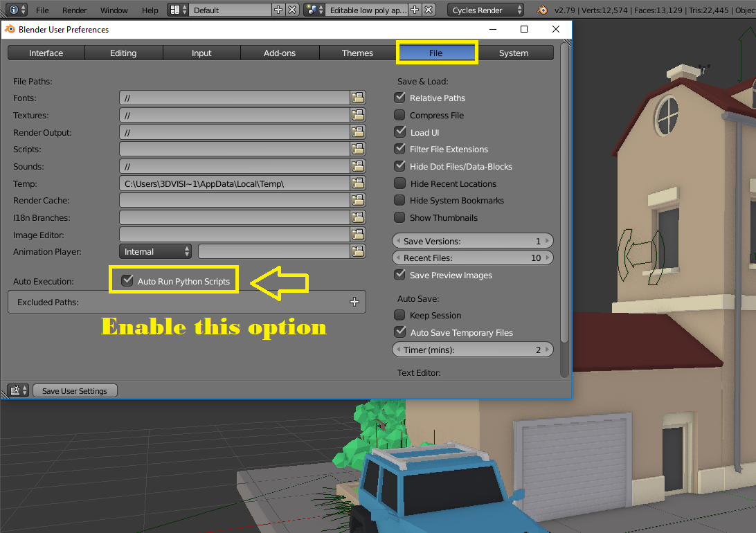Decrease Recent Files value arrow
The width and height of the screenshot is (756, 533).
[398, 258]
